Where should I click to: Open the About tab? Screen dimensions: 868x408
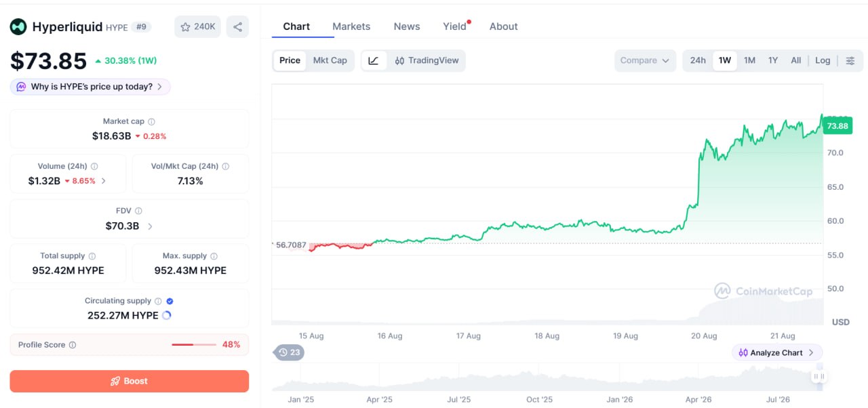[x=504, y=26]
